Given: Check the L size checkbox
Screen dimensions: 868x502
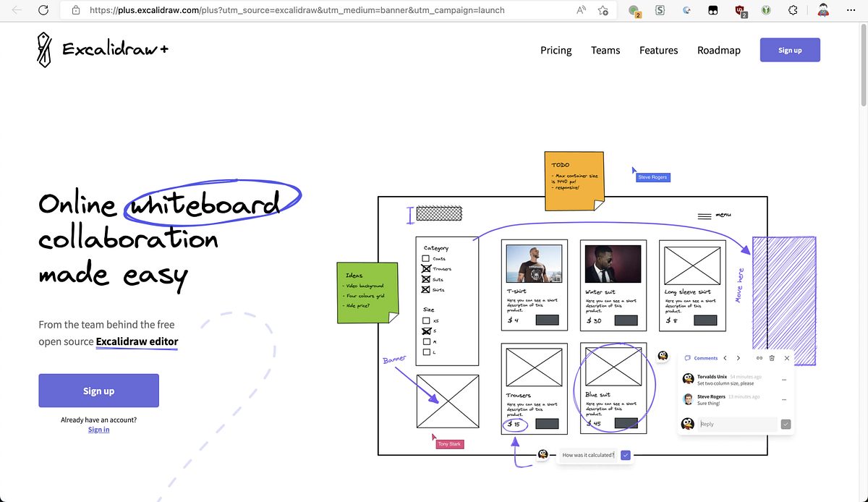Looking at the screenshot, I should click(426, 352).
